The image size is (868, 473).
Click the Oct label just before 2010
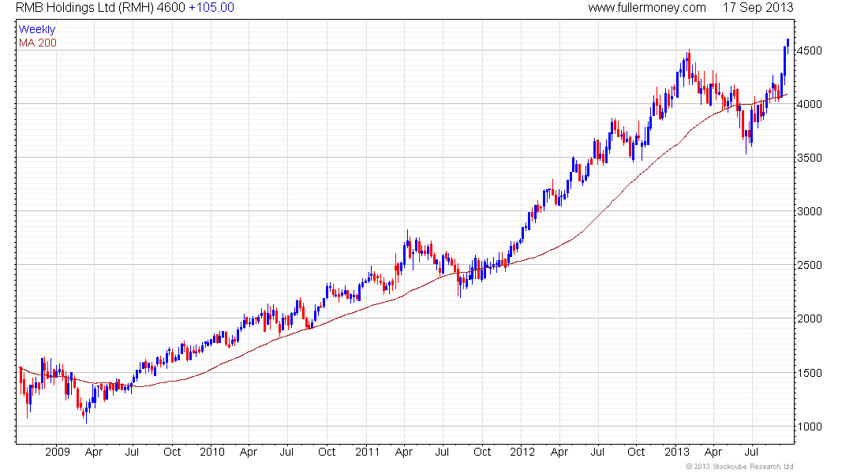172,452
